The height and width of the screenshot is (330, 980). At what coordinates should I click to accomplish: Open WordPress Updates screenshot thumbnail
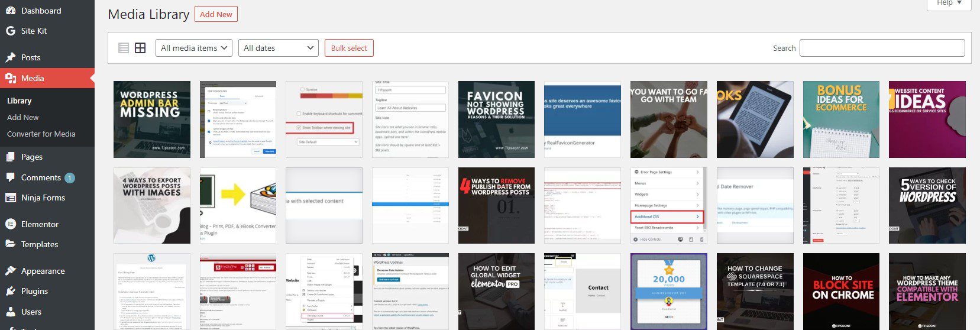(x=410, y=292)
